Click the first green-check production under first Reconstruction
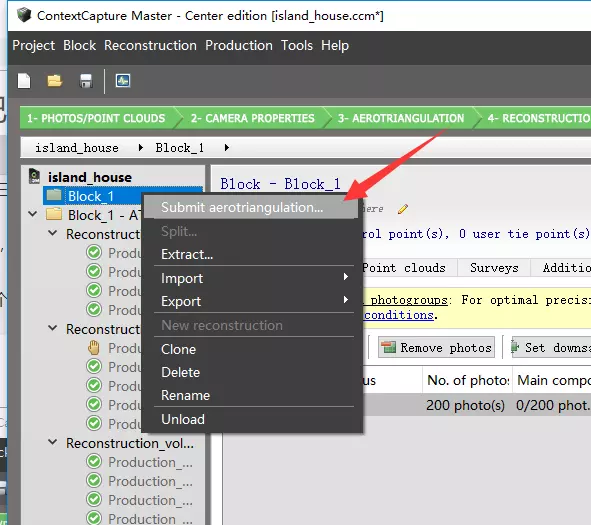 (94, 253)
